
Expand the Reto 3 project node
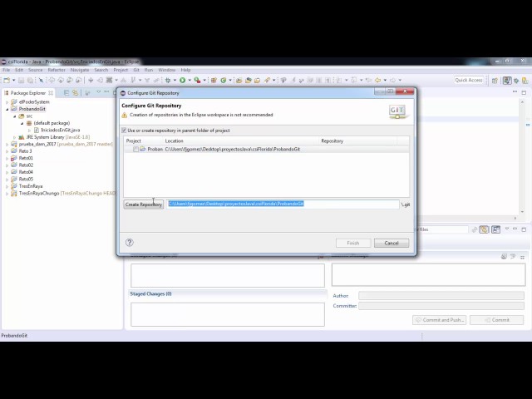pyautogui.click(x=7, y=151)
